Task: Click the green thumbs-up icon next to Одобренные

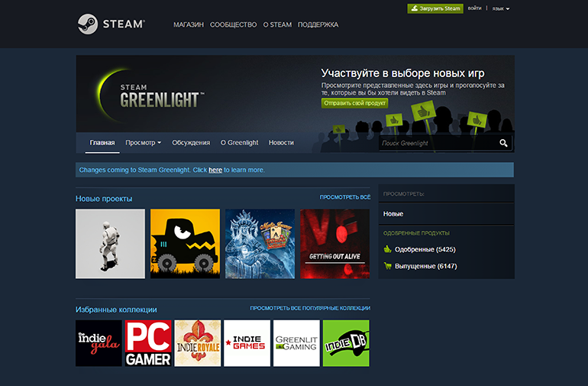Action: pos(387,249)
